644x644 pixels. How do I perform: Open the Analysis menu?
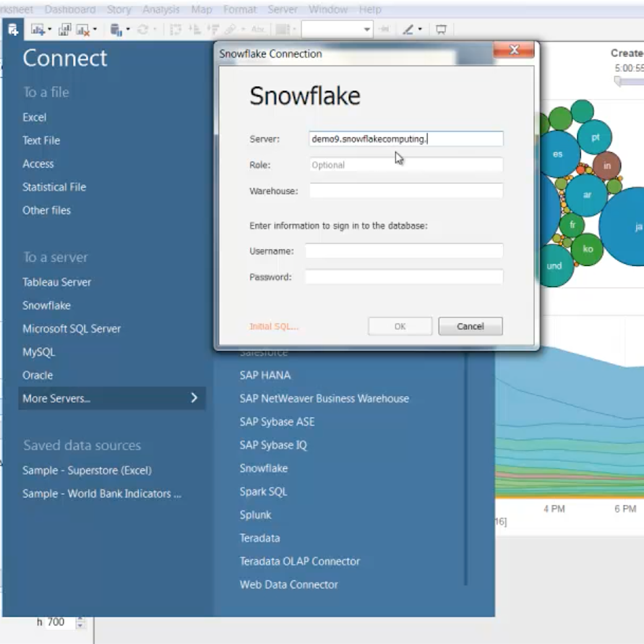point(161,9)
